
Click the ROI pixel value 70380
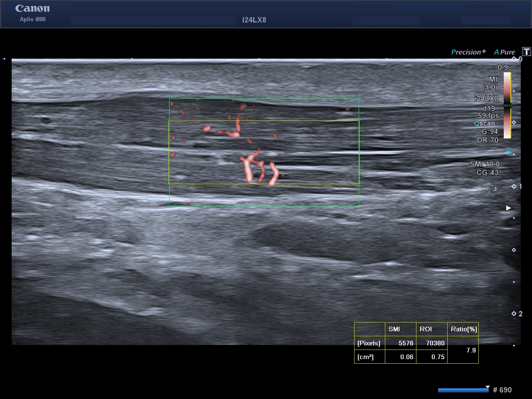[x=435, y=343]
